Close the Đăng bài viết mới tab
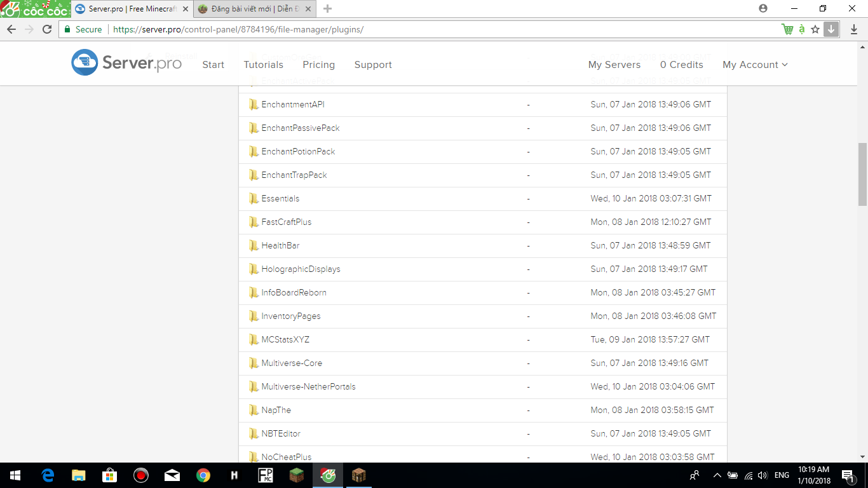Screen dimensions: 868x488 tap(308, 9)
